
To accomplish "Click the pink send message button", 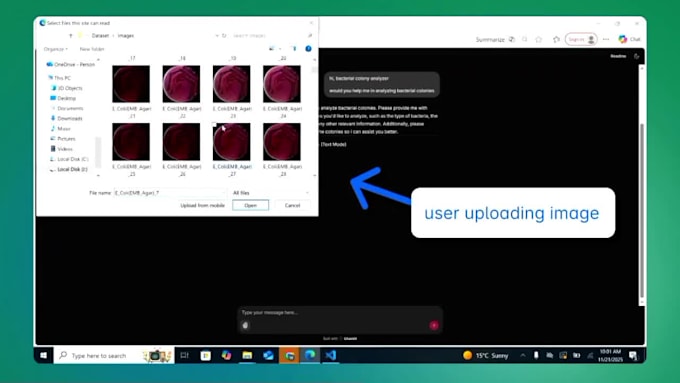I will [434, 325].
